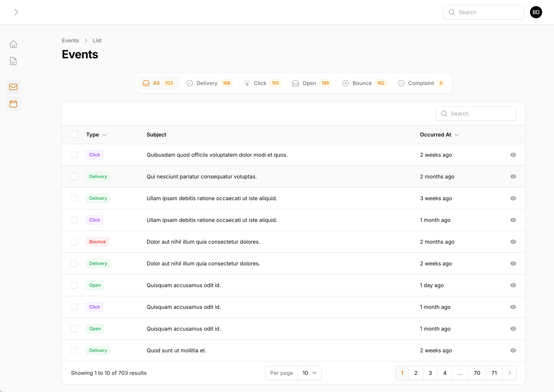The image size is (554, 392).
Task: Go to page 70
Action: [x=477, y=373]
